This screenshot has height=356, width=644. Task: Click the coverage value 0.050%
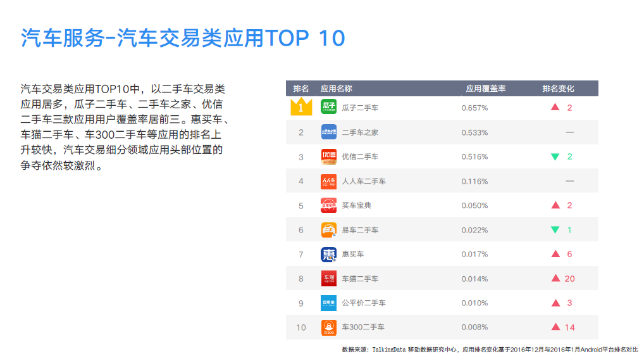[474, 205]
